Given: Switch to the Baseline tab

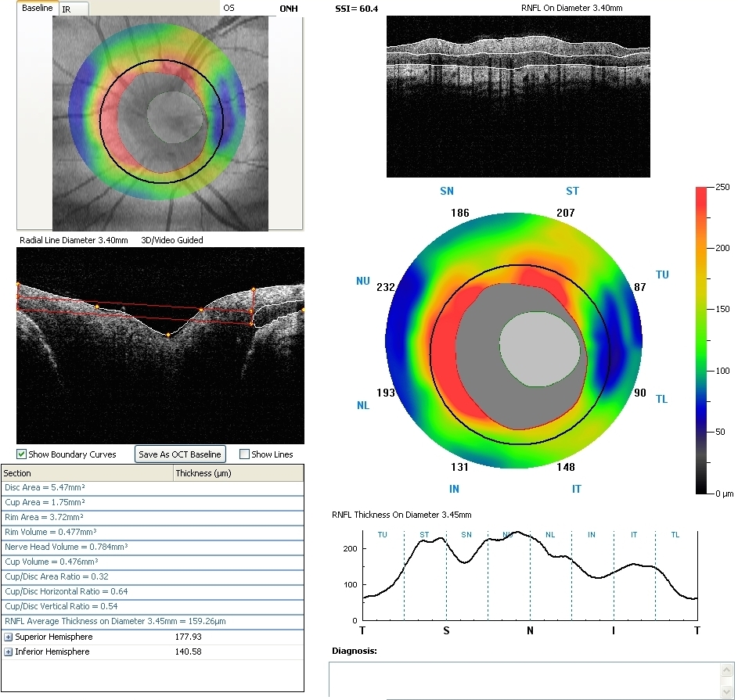Looking at the screenshot, I should click(37, 8).
